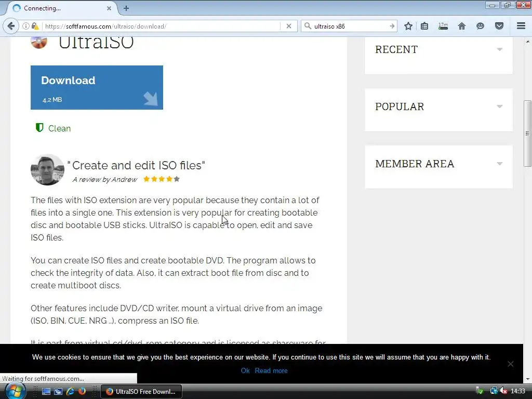
Task: Select UltraISO Free Downl... taskbar button
Action: [141, 392]
